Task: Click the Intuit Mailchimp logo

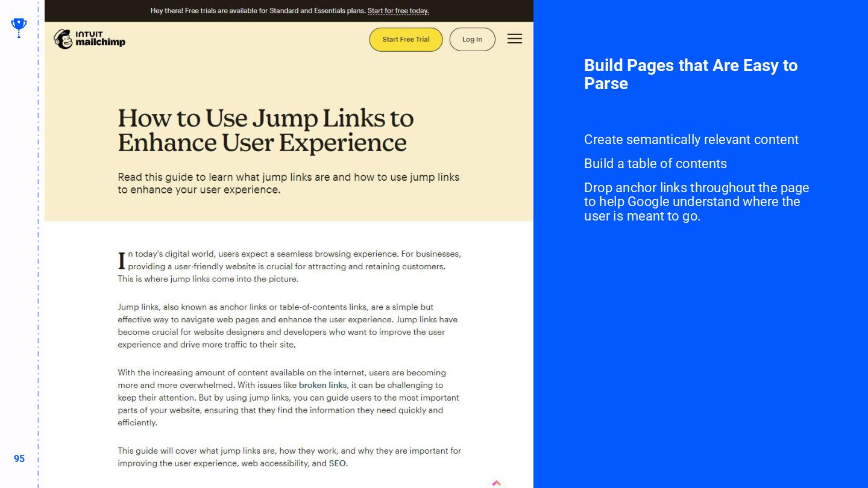Action: [89, 39]
